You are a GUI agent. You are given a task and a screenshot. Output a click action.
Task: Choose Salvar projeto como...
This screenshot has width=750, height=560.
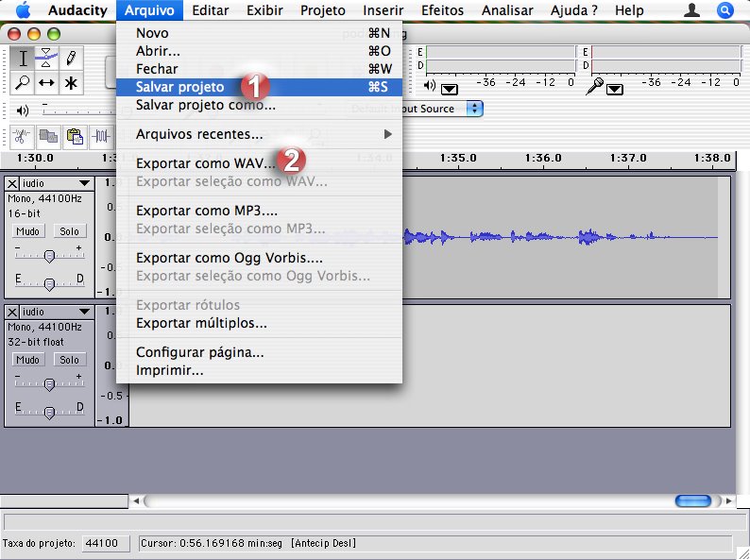pyautogui.click(x=259, y=105)
